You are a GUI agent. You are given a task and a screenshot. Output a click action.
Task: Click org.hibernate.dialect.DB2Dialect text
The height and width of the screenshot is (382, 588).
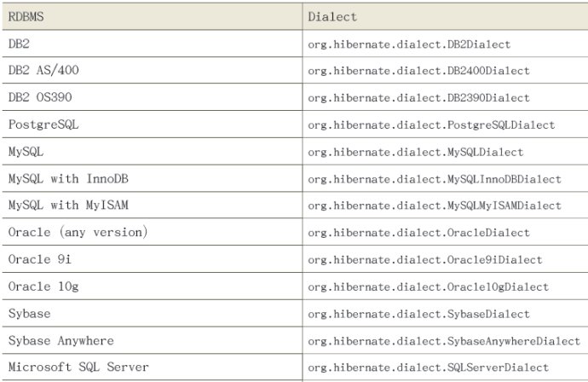tap(409, 44)
